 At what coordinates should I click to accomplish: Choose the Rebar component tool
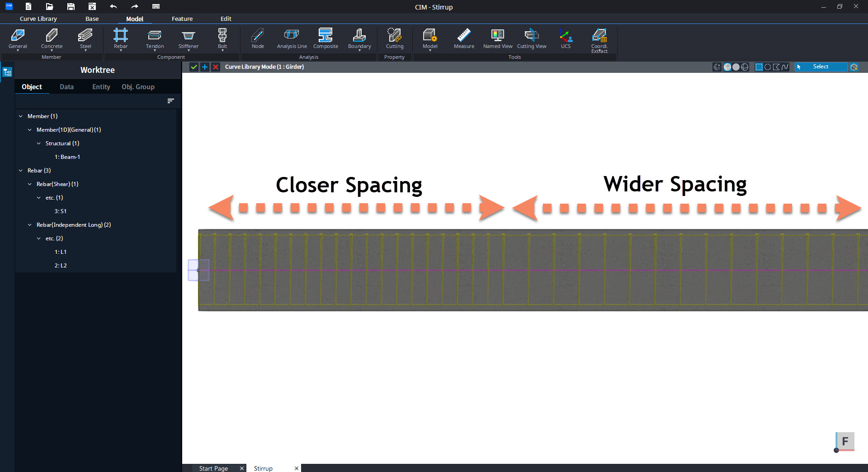(x=121, y=39)
